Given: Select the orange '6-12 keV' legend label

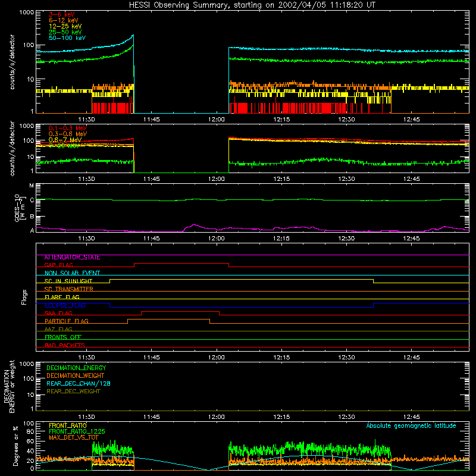Looking at the screenshot, I should click(x=63, y=20).
